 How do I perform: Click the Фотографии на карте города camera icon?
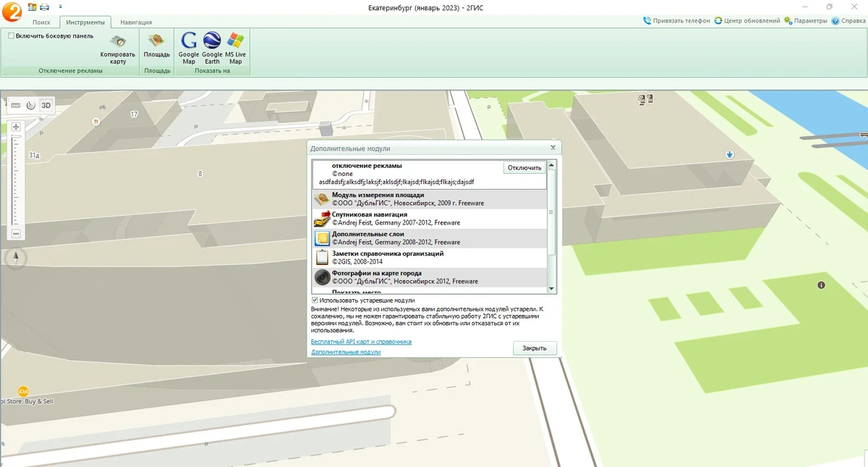coord(322,277)
